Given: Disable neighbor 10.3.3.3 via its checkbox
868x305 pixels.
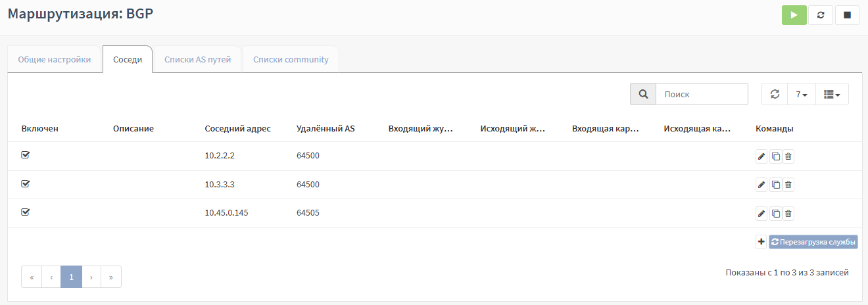Looking at the screenshot, I should (x=26, y=184).
